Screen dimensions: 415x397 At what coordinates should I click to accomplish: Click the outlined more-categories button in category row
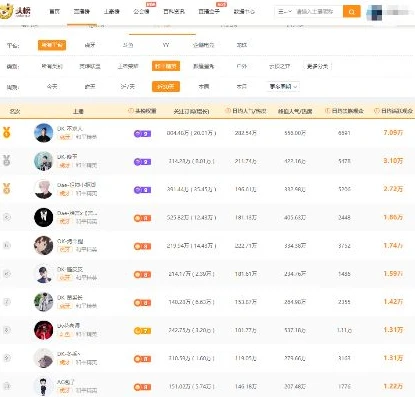[317, 66]
